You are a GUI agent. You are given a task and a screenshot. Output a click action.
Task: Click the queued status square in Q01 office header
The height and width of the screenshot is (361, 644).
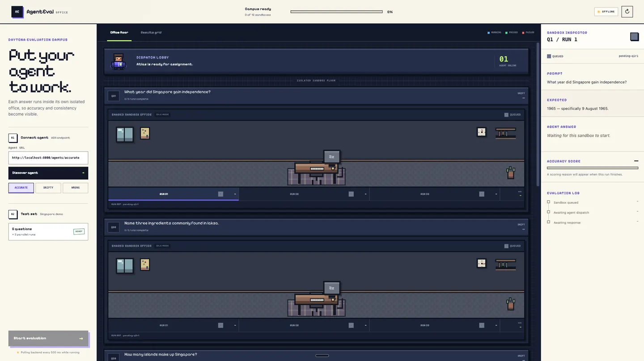506,115
